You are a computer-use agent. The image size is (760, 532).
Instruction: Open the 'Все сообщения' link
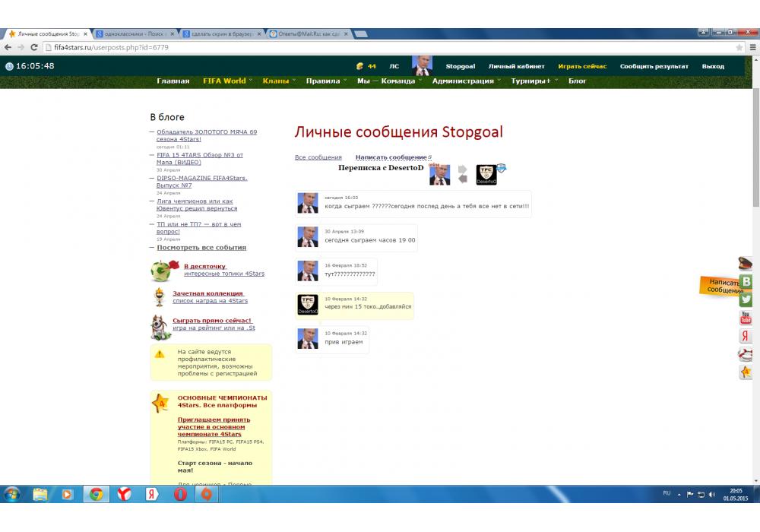tap(318, 157)
